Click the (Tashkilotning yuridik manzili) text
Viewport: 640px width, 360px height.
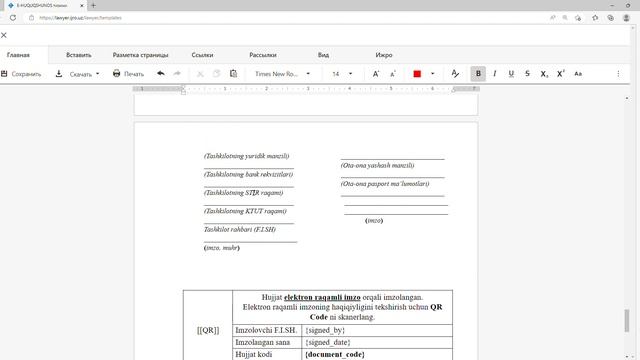pyautogui.click(x=247, y=156)
